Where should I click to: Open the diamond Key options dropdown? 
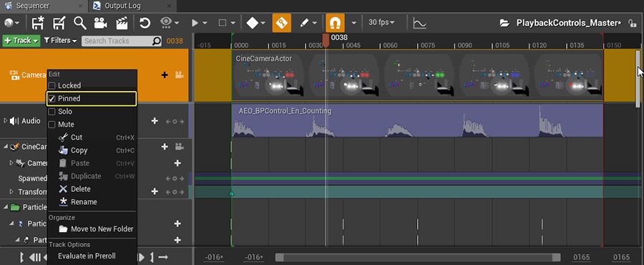pyautogui.click(x=255, y=23)
